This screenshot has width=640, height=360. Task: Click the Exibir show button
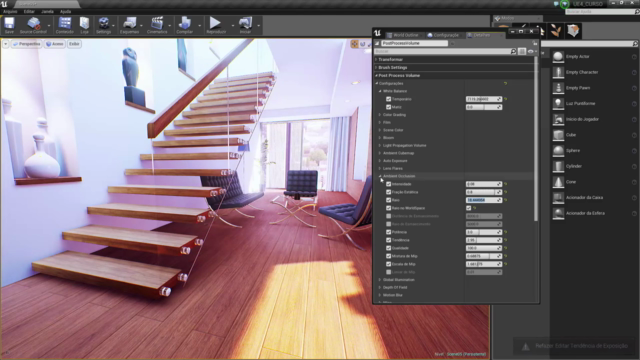74,44
